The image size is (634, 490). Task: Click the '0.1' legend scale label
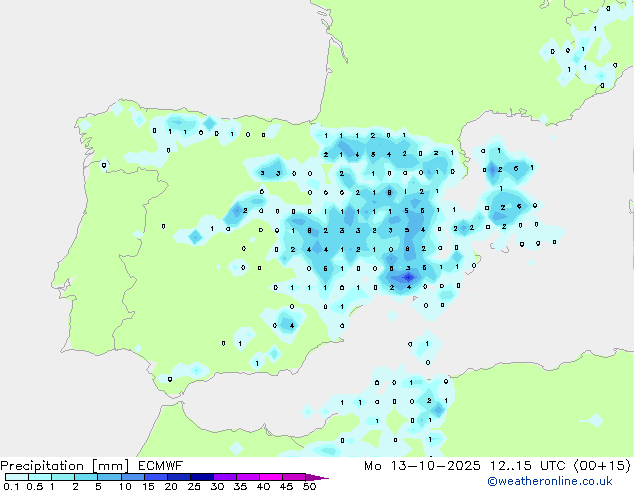(11, 486)
